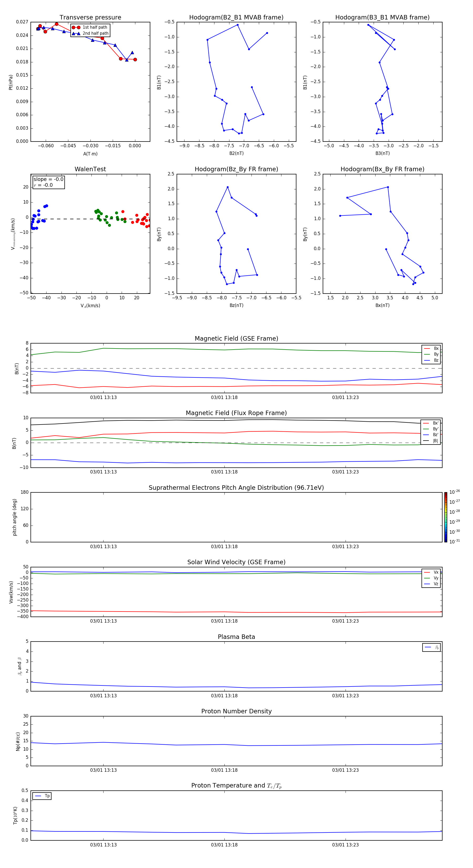
Task: Select the βp legend entry in Plasma Beta
Action: pyautogui.click(x=431, y=647)
